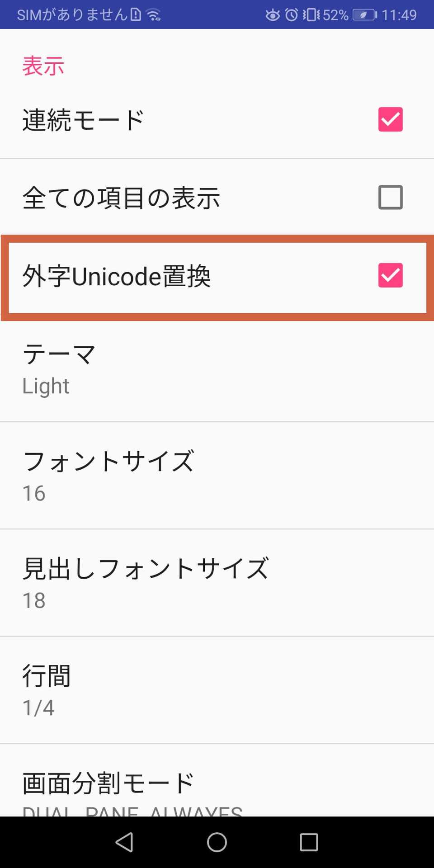
Task: Tap the Android back navigation icon
Action: tap(124, 842)
